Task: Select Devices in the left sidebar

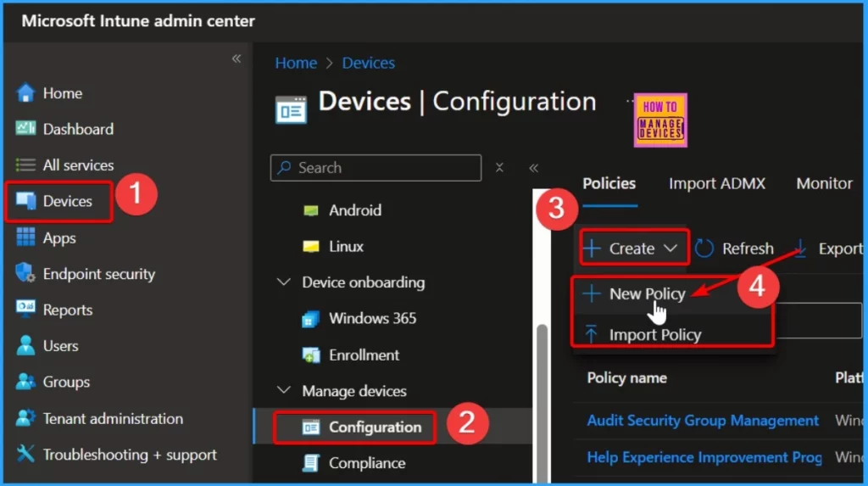Action: (x=54, y=201)
